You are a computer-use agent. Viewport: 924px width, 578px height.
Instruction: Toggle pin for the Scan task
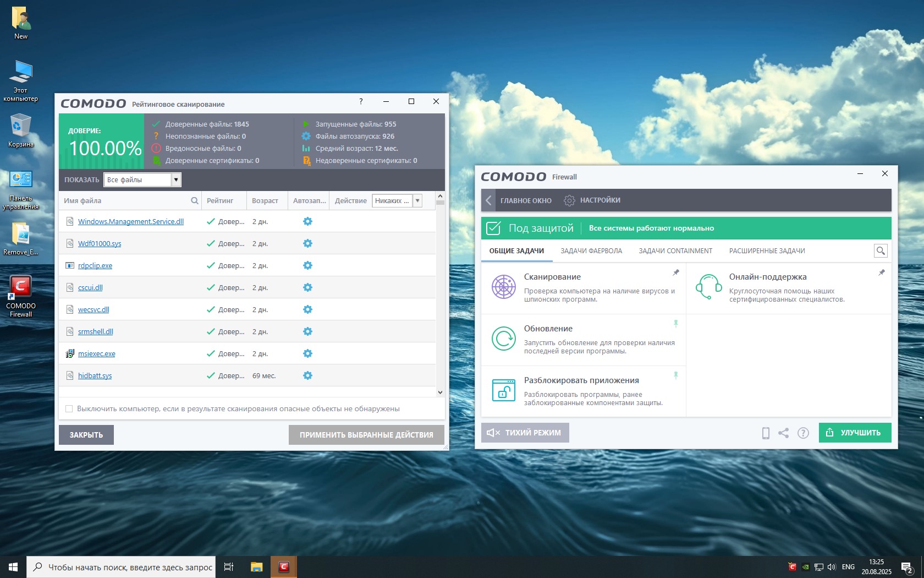tap(676, 272)
